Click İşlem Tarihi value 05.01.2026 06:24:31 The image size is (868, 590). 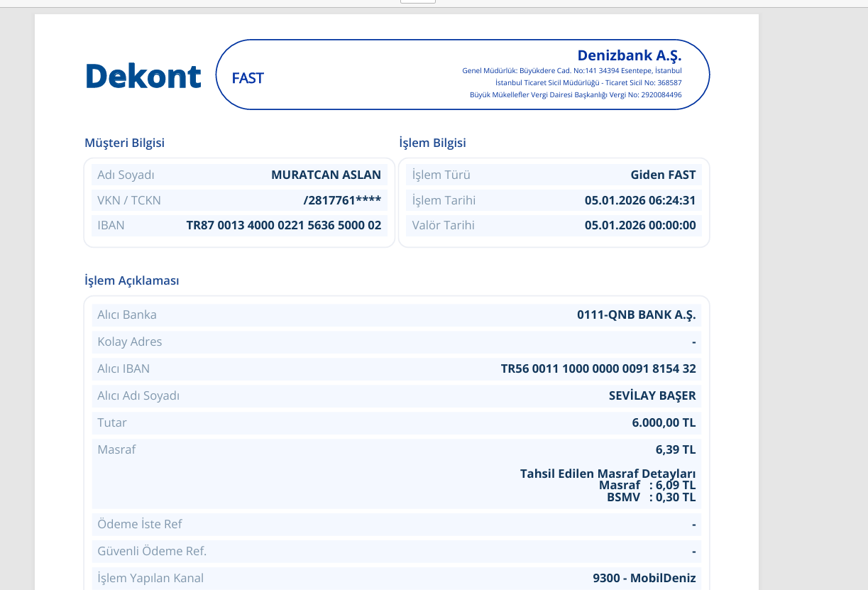pos(640,200)
